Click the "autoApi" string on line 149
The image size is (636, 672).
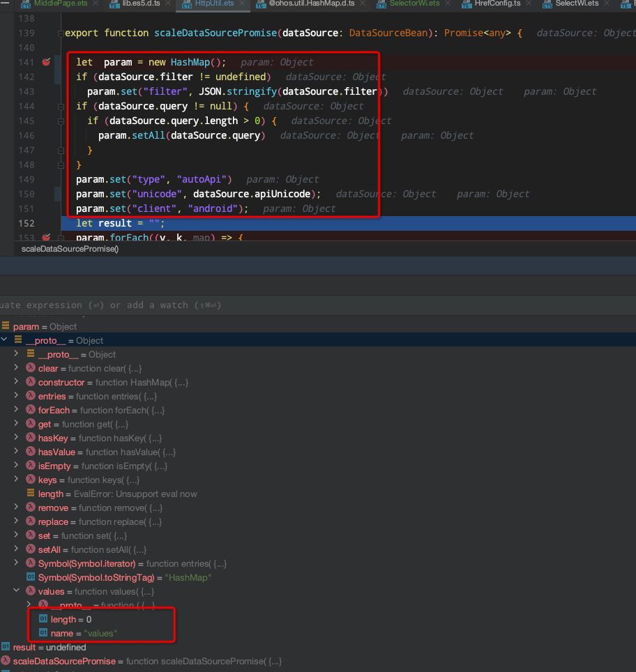tap(201, 180)
